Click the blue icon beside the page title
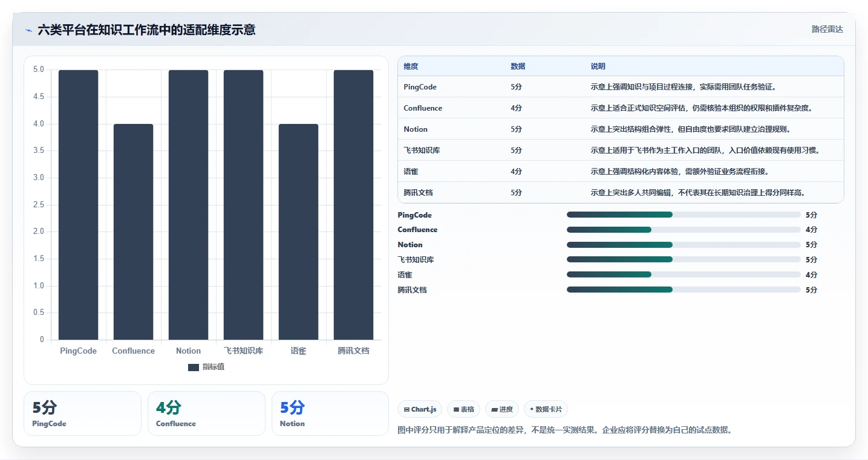This screenshot has width=868, height=460. click(29, 30)
